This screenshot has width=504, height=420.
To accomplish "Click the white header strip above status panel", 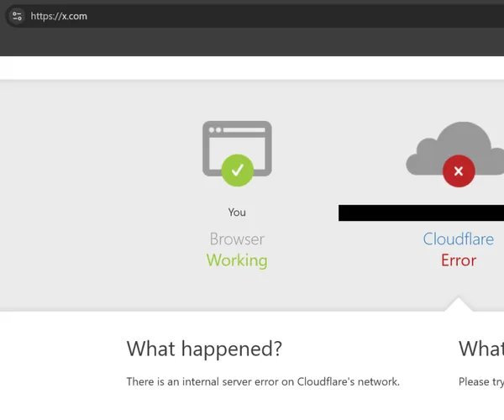I will [252, 68].
